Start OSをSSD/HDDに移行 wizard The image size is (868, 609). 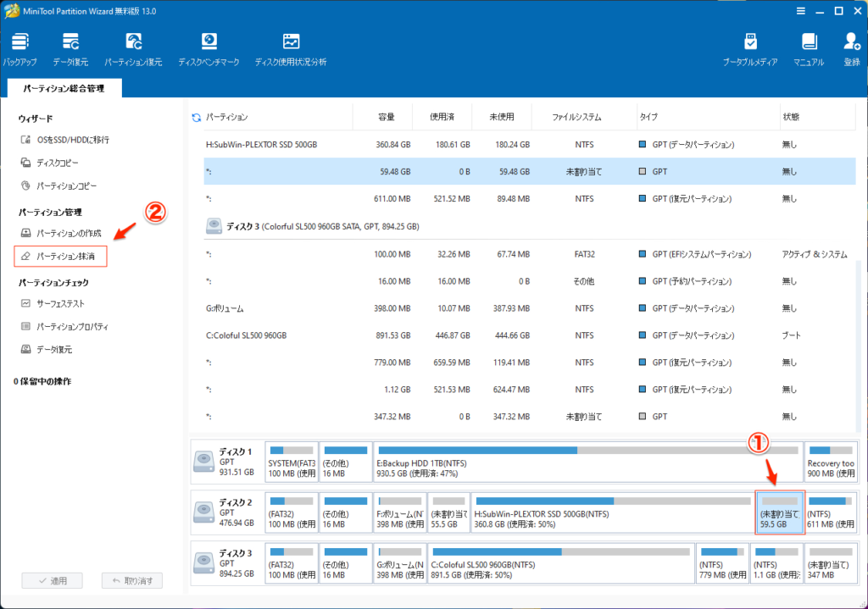click(x=72, y=140)
